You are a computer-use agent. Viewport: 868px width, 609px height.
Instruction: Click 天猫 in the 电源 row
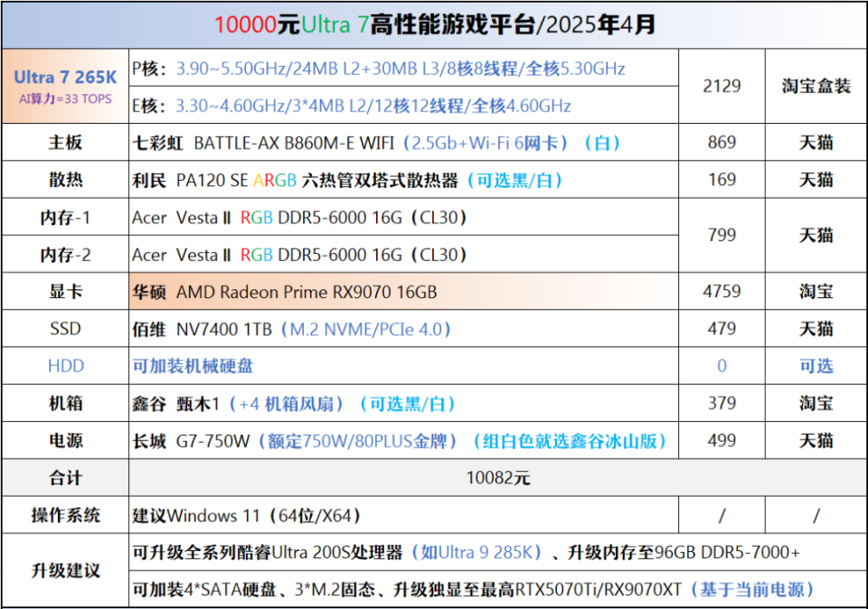(816, 440)
